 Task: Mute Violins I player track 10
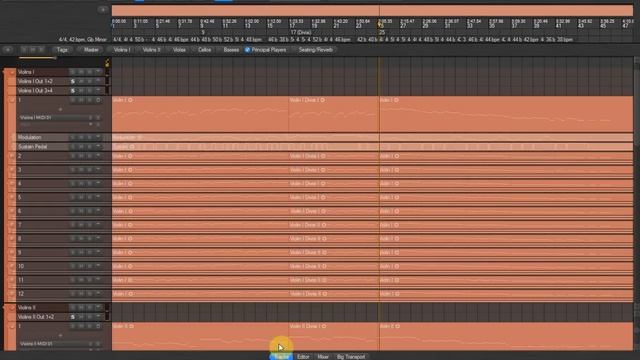(81, 266)
